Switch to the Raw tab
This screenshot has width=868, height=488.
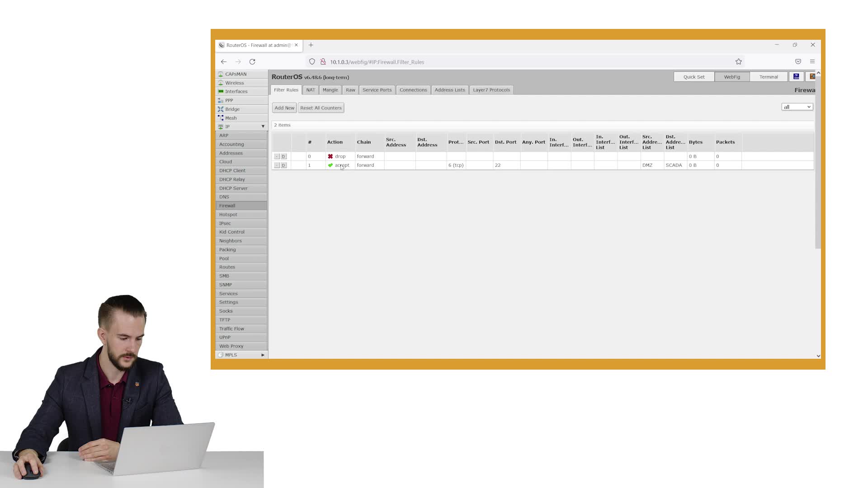350,90
